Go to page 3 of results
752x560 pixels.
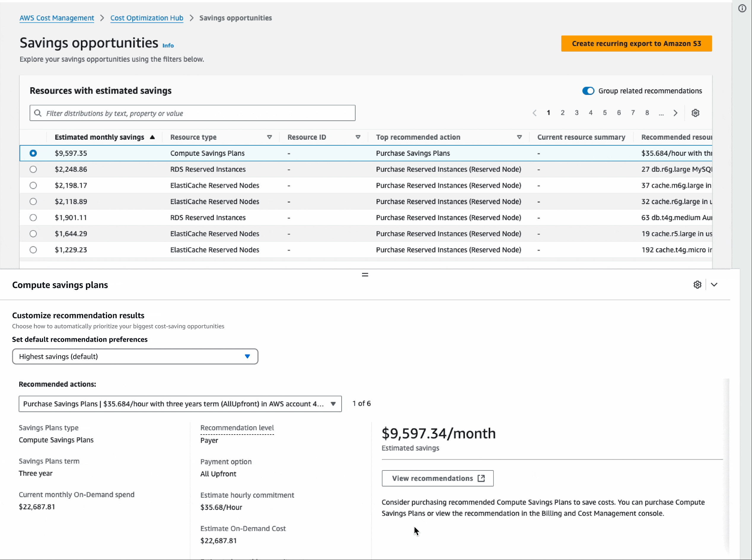[576, 113]
